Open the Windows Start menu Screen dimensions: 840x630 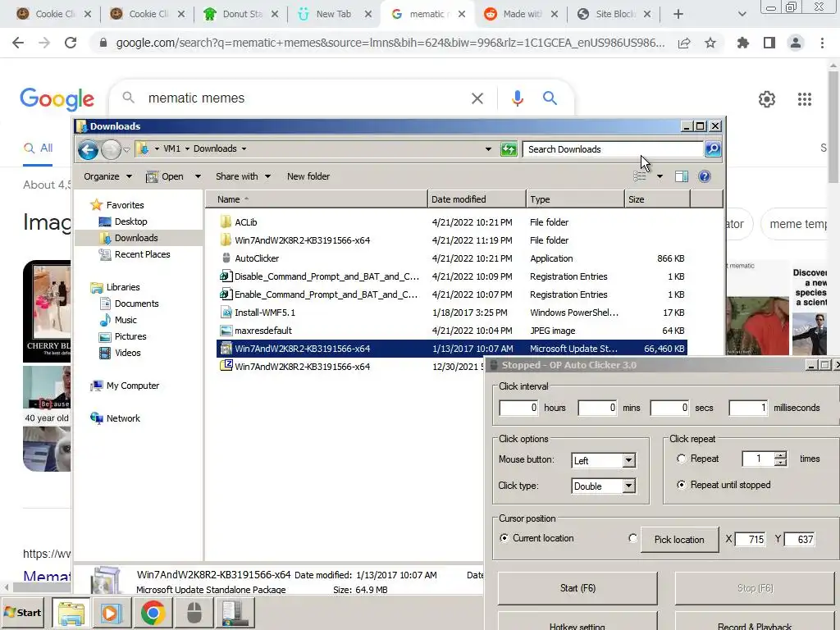22,613
